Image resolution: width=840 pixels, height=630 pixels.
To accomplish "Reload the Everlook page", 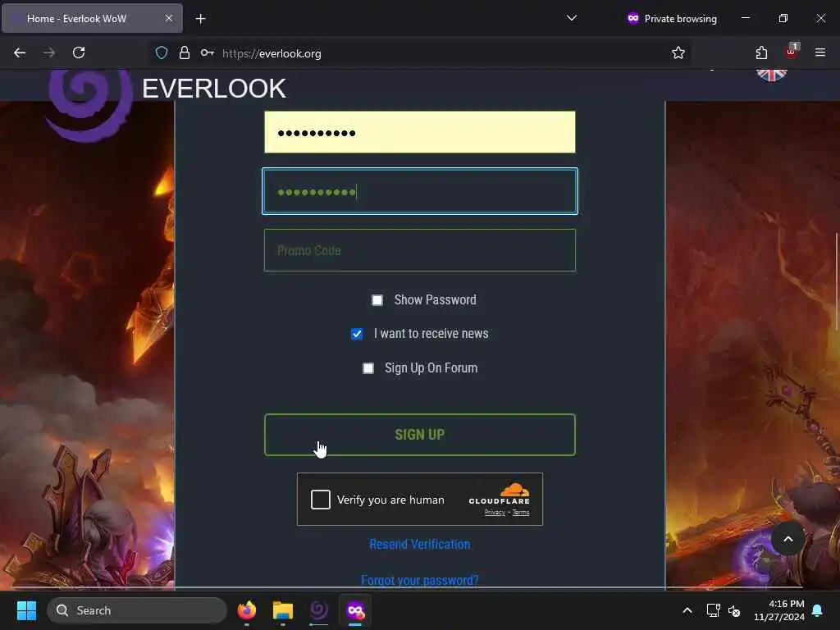I will pyautogui.click(x=79, y=52).
